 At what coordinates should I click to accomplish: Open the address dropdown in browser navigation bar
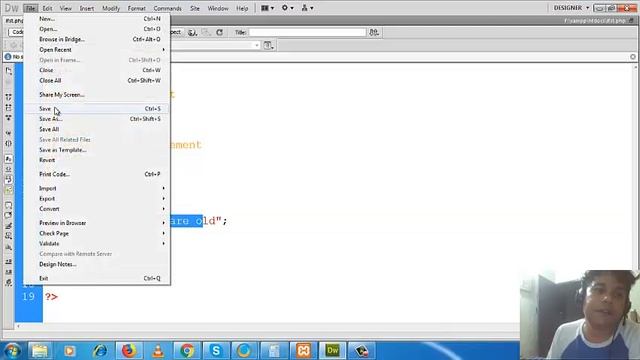click(x=257, y=45)
